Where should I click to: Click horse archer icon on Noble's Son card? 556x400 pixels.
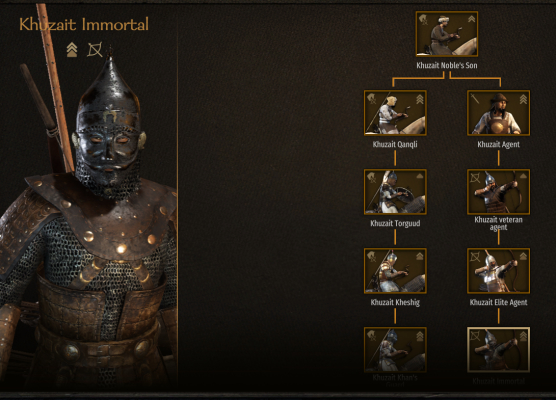[x=423, y=20]
